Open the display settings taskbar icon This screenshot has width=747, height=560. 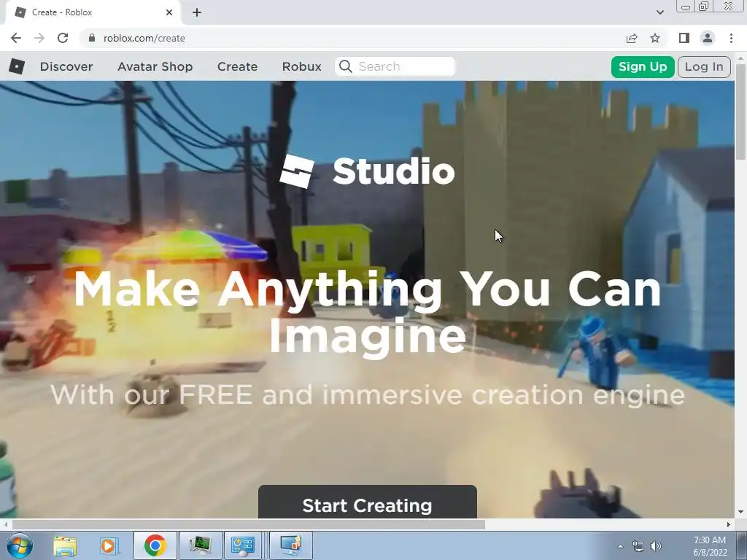(x=291, y=545)
